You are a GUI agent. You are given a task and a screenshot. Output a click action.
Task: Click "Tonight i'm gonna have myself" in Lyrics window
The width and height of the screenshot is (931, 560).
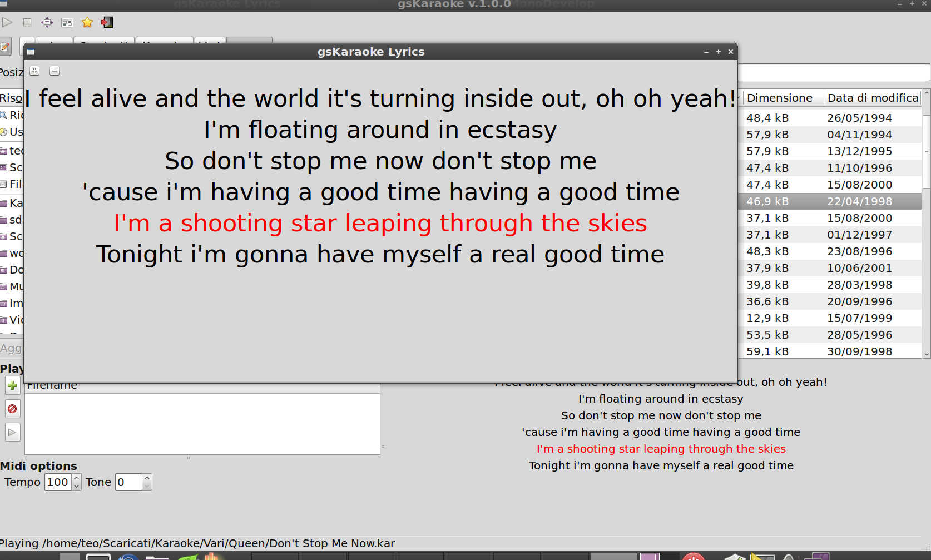point(279,255)
